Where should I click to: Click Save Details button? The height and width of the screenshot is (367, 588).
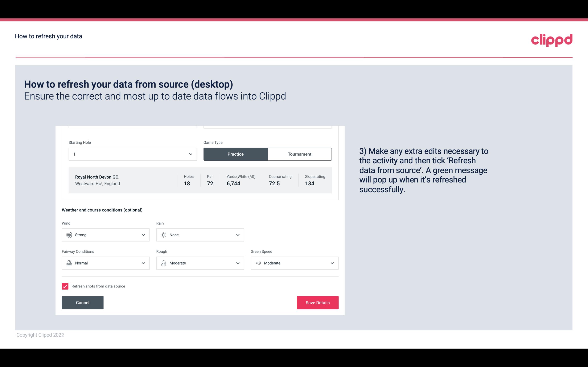click(x=317, y=302)
